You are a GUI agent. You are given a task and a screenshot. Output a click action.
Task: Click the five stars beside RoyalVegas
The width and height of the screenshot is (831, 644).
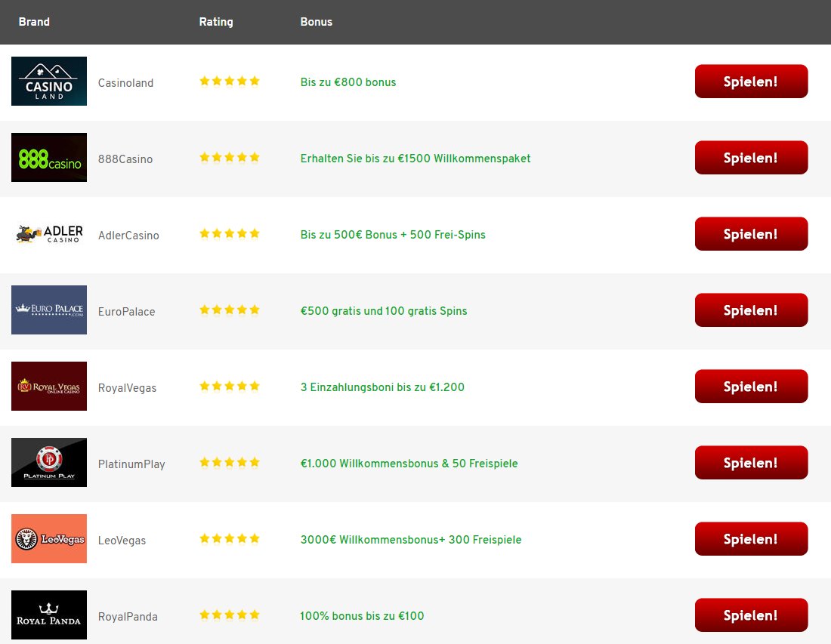click(x=230, y=386)
